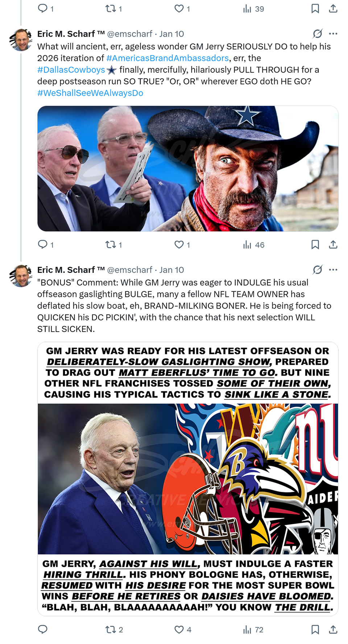Screen dimensions: 348x644
Task: Open more options on the BONUS Comment tweet
Action: pos(333,270)
